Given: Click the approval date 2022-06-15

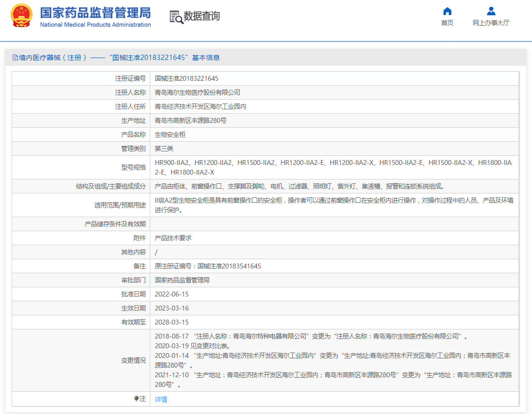Looking at the screenshot, I should (172, 294).
